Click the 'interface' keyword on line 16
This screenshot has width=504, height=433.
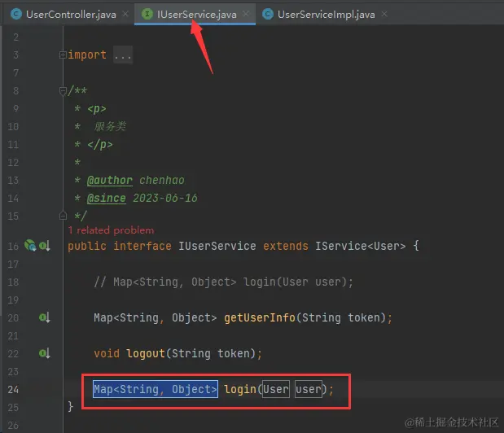tap(142, 246)
